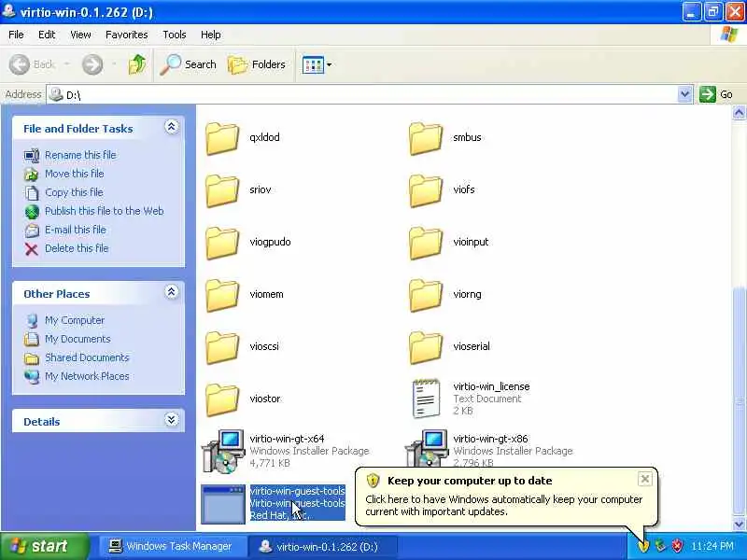Screen dimensions: 747x560
Task: Click the Go button
Action: [x=716, y=94]
